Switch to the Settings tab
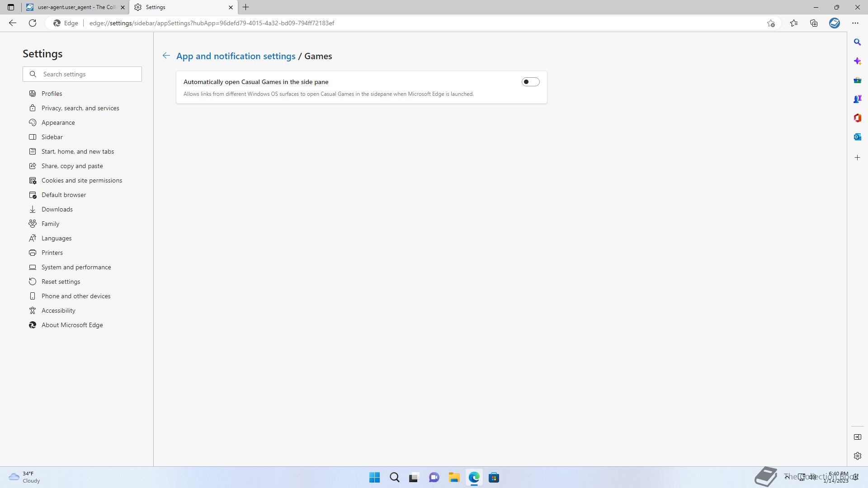The image size is (868, 488). 184,7
